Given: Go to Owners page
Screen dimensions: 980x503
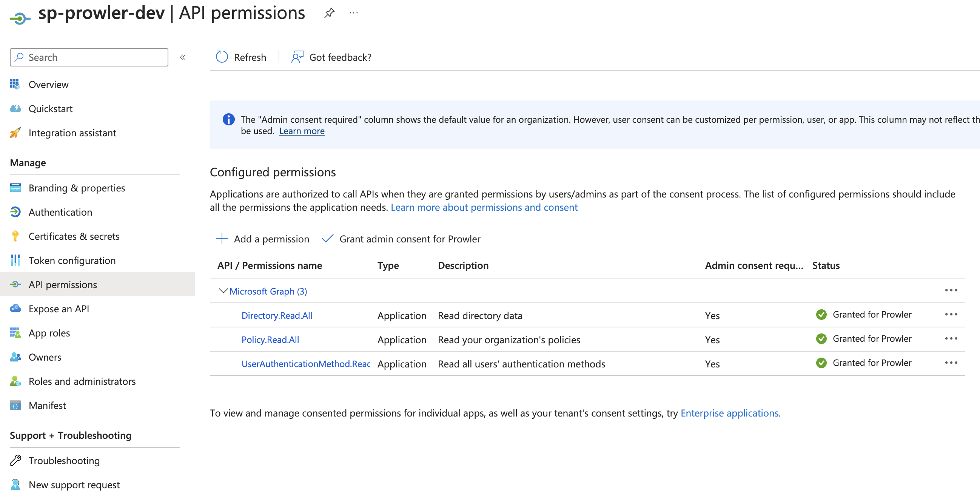Looking at the screenshot, I should (x=45, y=357).
